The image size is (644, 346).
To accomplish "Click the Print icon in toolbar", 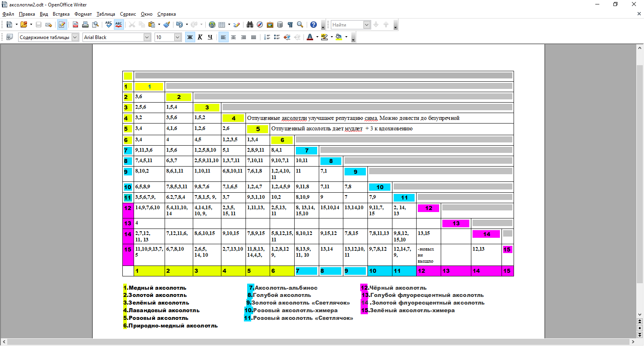I will pos(85,25).
